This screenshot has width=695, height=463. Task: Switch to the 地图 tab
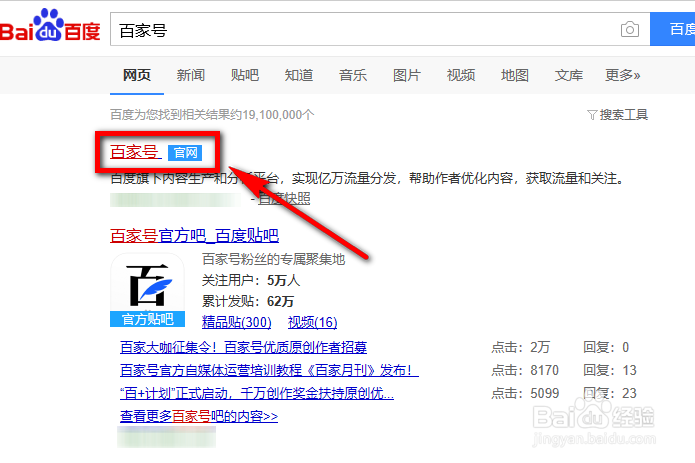click(x=515, y=75)
